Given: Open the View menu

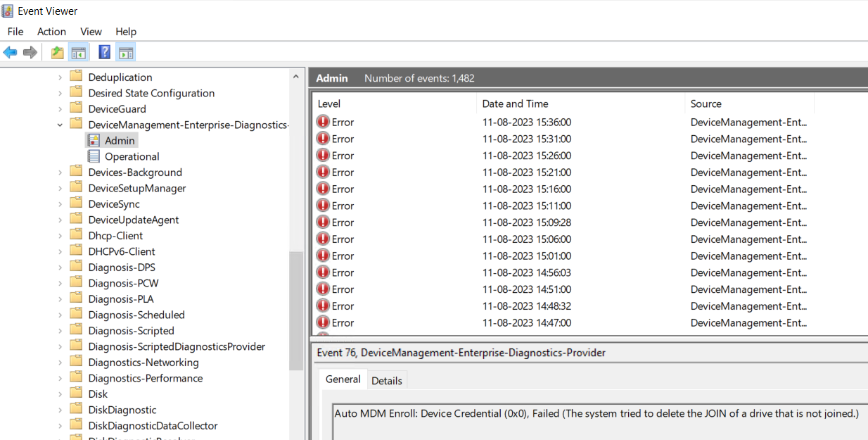Looking at the screenshot, I should point(91,32).
